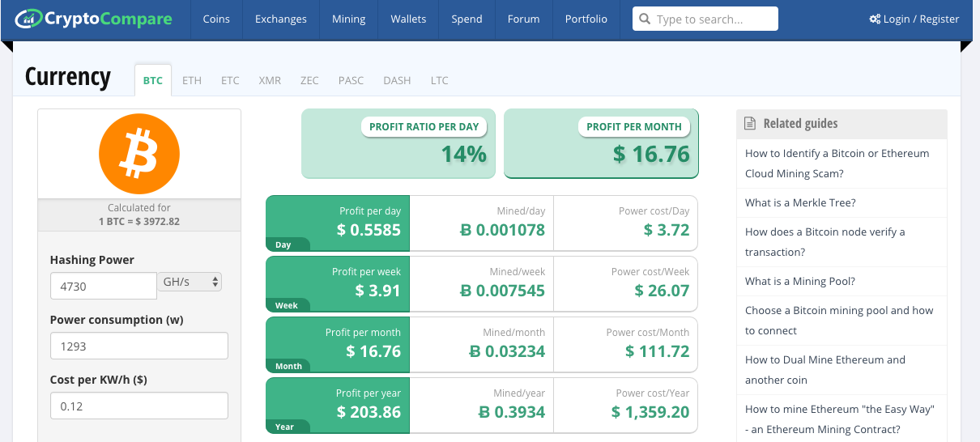
Task: Click the 1 BTC = $ 3972.82 text
Action: coord(139,221)
